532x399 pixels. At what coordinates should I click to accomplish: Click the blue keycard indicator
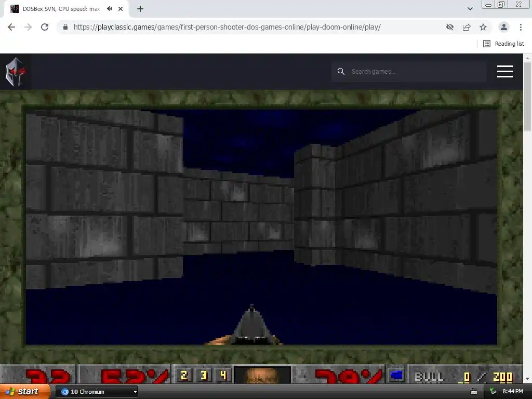point(396,375)
